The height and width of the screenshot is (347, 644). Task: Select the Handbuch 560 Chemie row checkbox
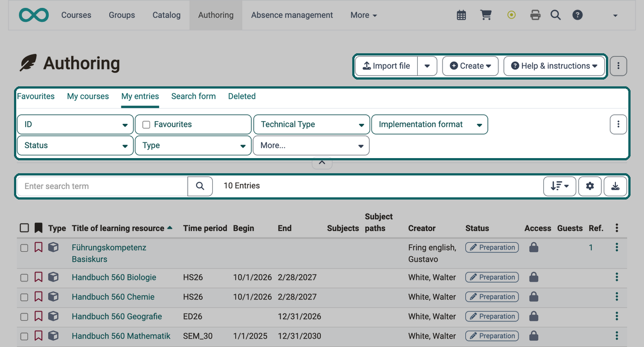24,297
